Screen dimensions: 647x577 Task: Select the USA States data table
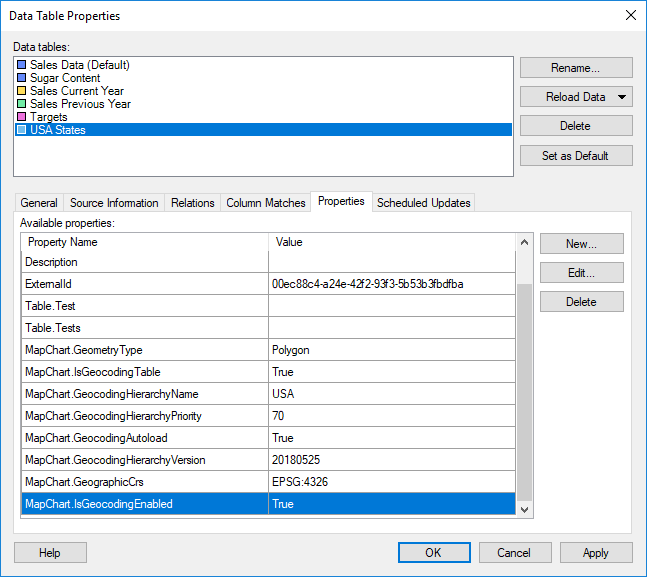point(263,130)
